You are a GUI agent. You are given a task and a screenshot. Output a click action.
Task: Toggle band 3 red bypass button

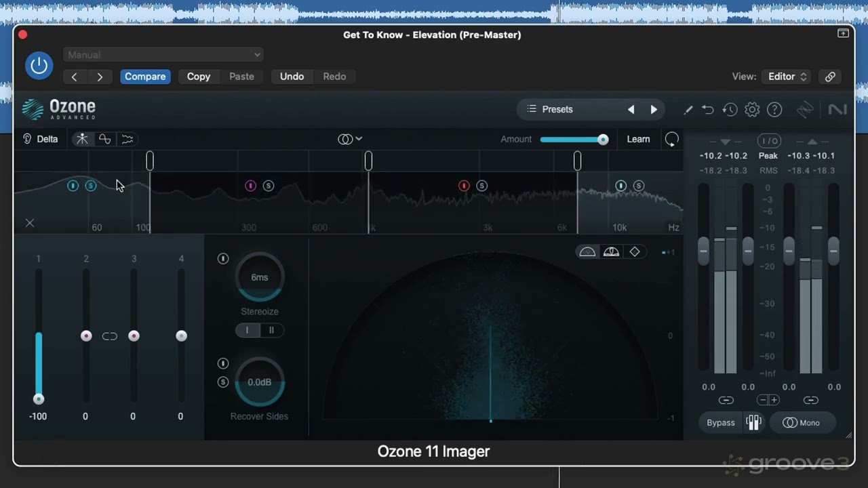(464, 186)
